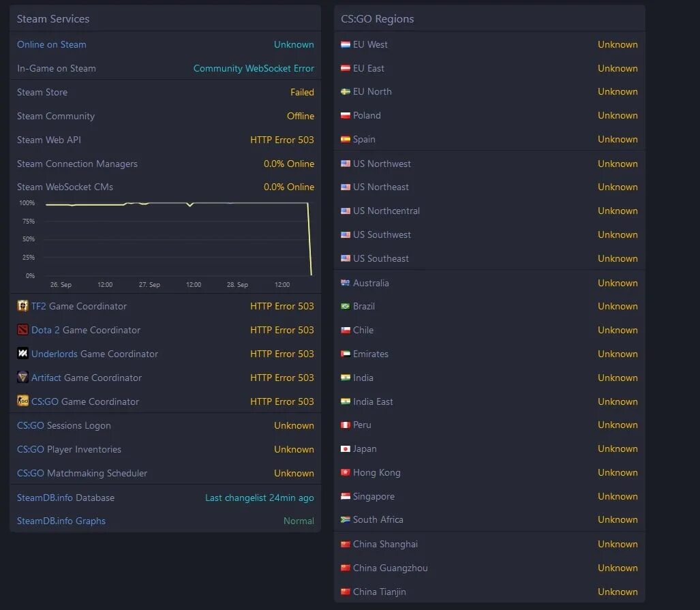Click the Spain flag icon
Screen dimensions: 700x610
(345, 139)
